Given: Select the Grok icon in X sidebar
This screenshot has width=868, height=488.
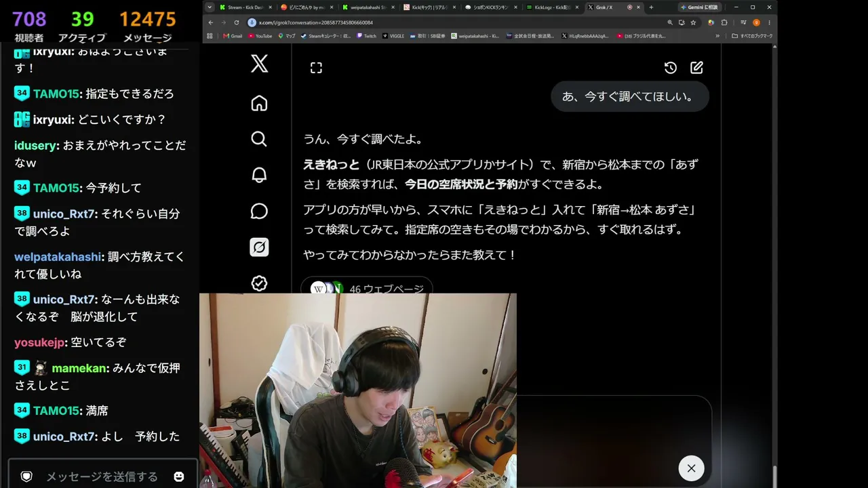Looking at the screenshot, I should pos(259,247).
